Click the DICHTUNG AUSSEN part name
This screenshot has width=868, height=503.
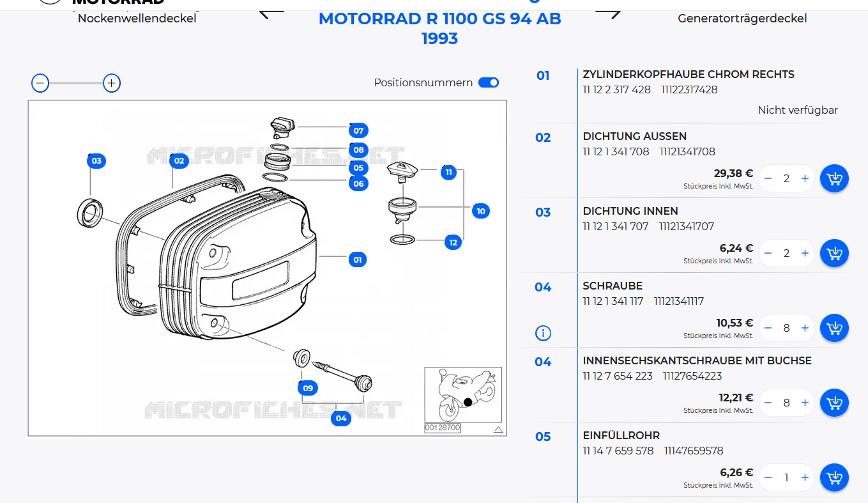635,136
